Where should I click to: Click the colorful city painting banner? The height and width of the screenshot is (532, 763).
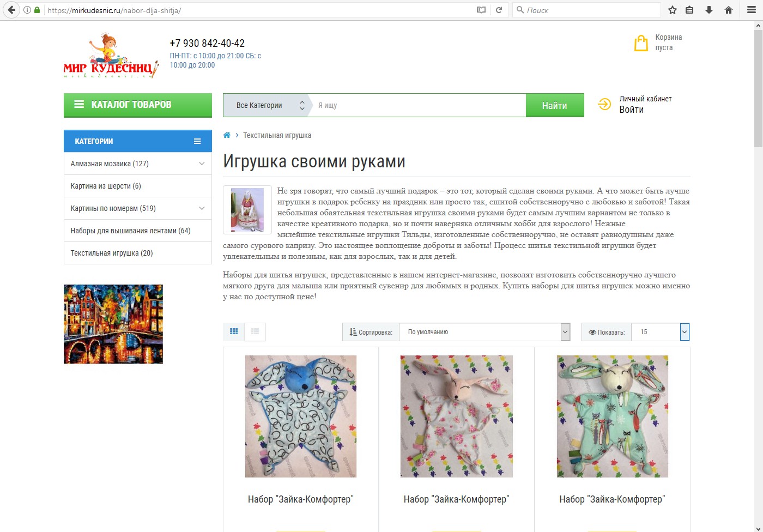113,324
